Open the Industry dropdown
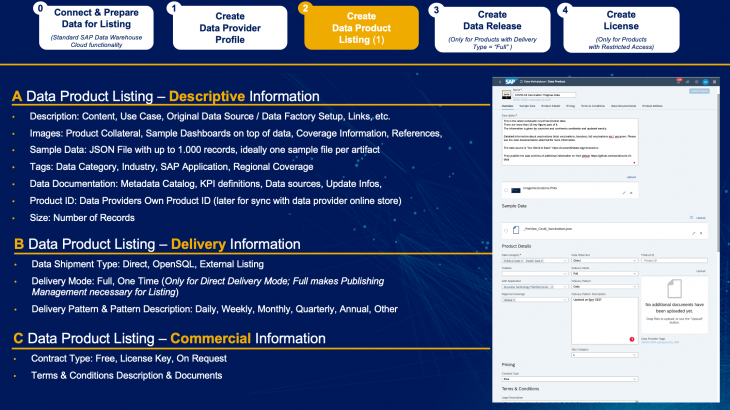The width and height of the screenshot is (730, 410). pos(534,274)
